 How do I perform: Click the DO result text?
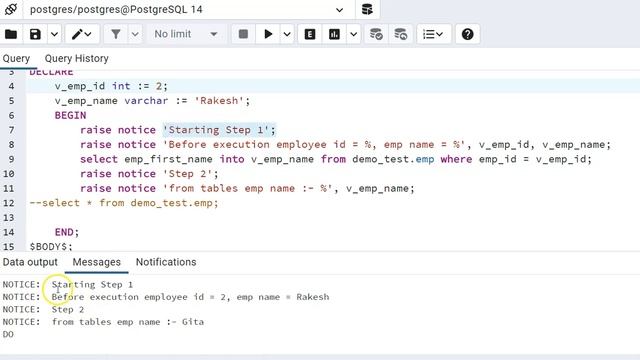click(8, 334)
